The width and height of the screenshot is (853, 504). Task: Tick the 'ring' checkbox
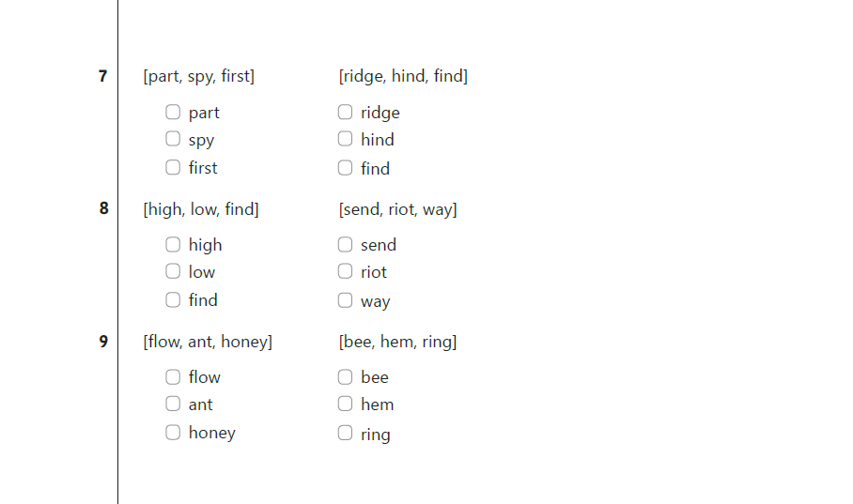pos(345,433)
